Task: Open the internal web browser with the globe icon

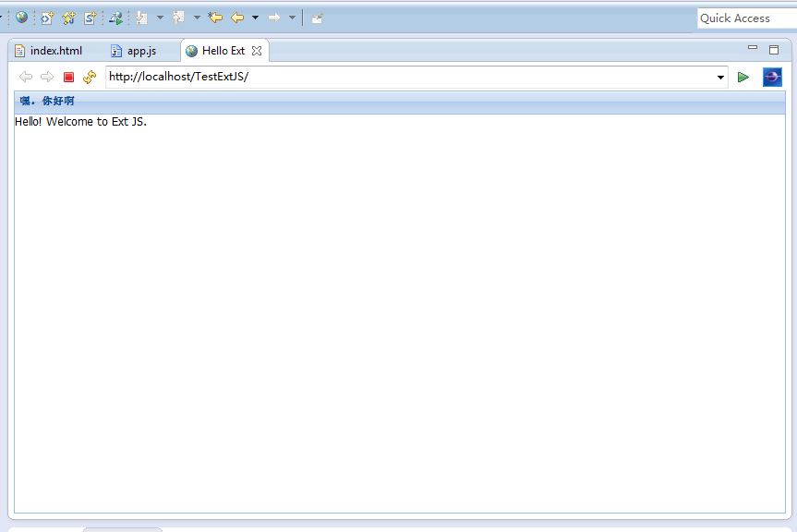Action: pyautogui.click(x=20, y=17)
